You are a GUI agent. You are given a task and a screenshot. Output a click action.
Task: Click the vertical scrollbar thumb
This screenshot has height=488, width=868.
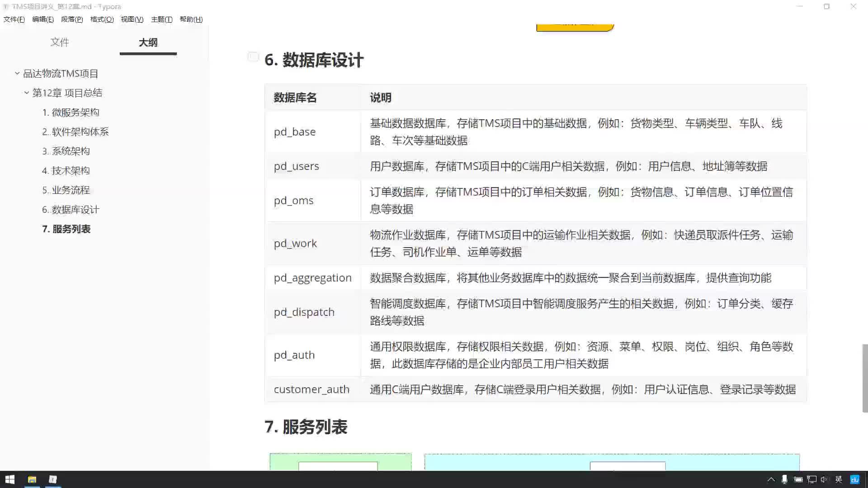pyautogui.click(x=865, y=378)
